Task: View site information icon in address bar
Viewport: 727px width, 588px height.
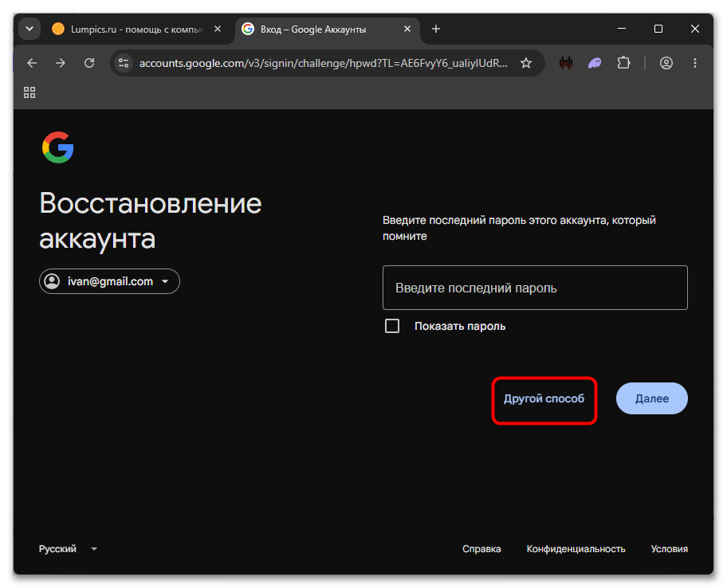Action: [x=124, y=63]
